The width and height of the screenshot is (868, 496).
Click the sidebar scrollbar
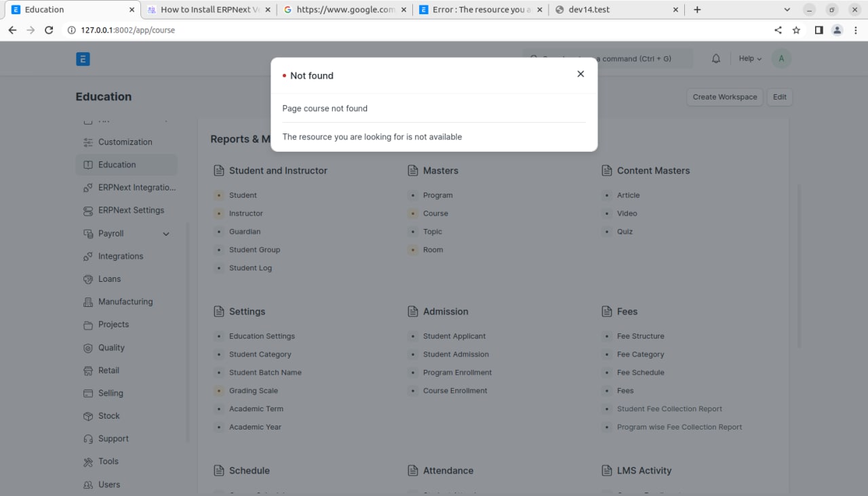tap(188, 332)
